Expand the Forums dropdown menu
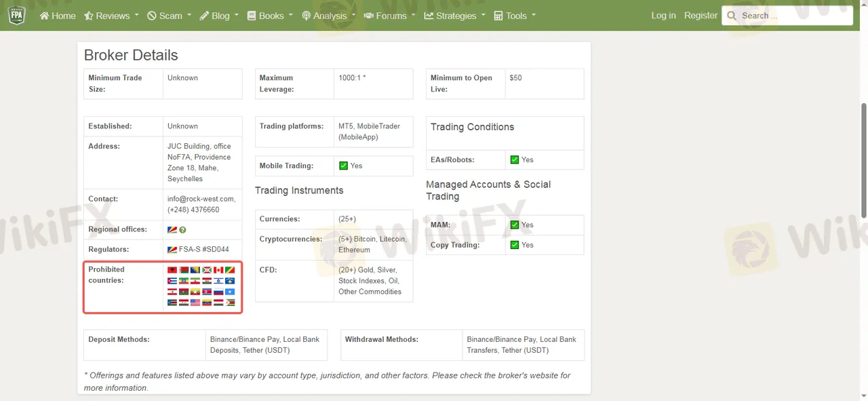 pyautogui.click(x=390, y=16)
